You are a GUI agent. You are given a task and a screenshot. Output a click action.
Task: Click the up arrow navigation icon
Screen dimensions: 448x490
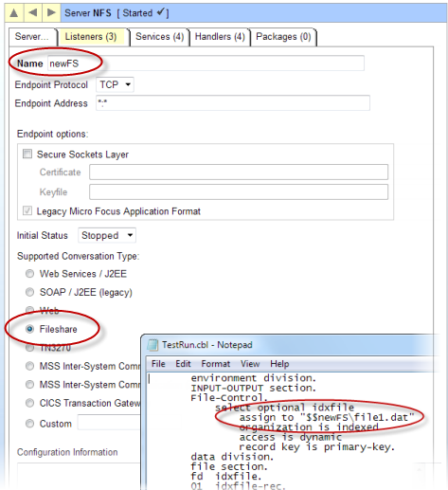[x=14, y=13]
